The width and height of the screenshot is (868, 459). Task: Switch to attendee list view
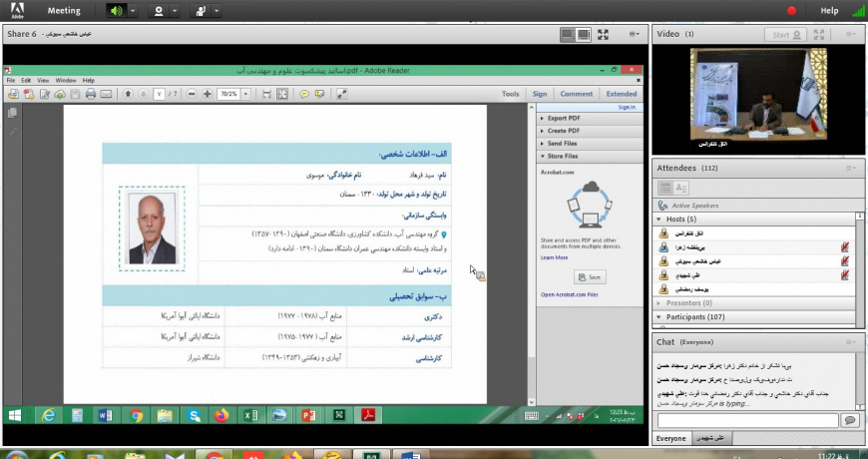[x=664, y=188]
